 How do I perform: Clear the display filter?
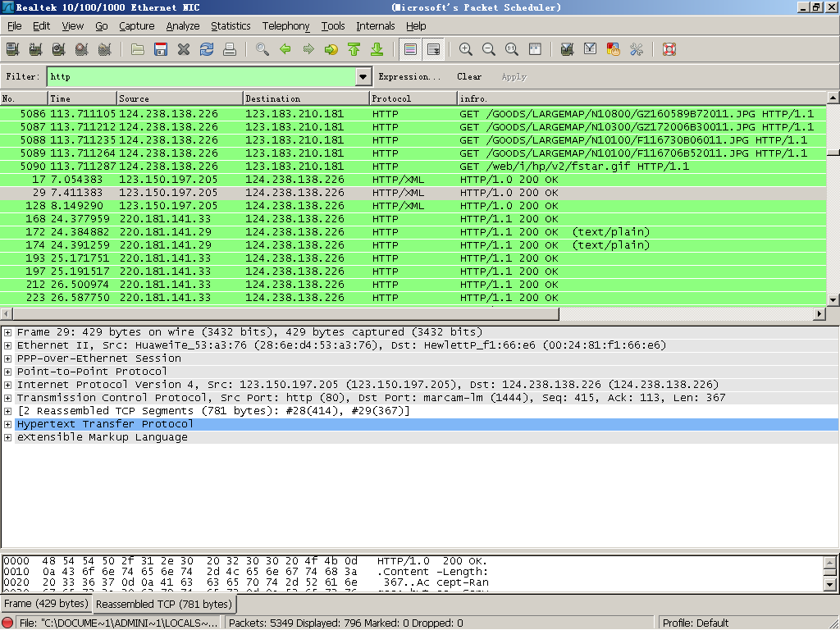pos(469,76)
